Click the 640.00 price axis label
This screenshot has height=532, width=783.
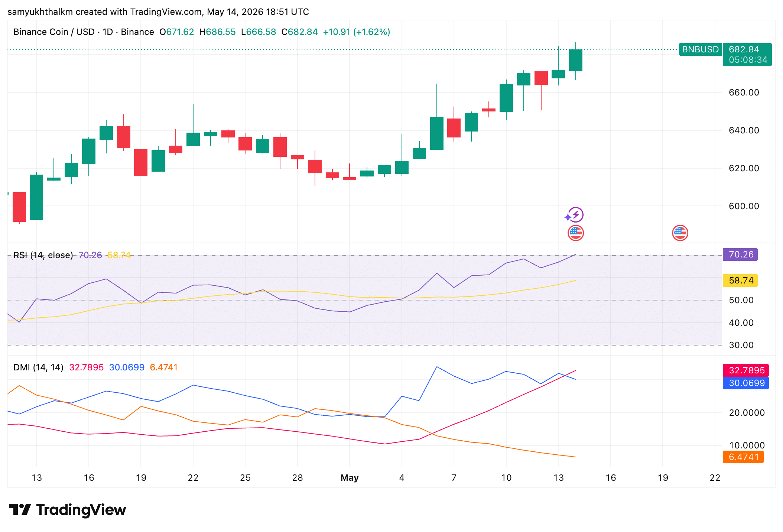[744, 130]
